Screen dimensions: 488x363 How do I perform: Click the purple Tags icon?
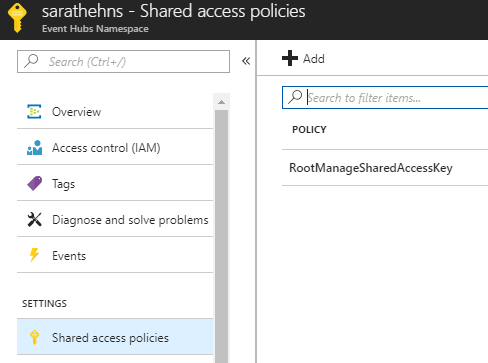pyautogui.click(x=34, y=184)
